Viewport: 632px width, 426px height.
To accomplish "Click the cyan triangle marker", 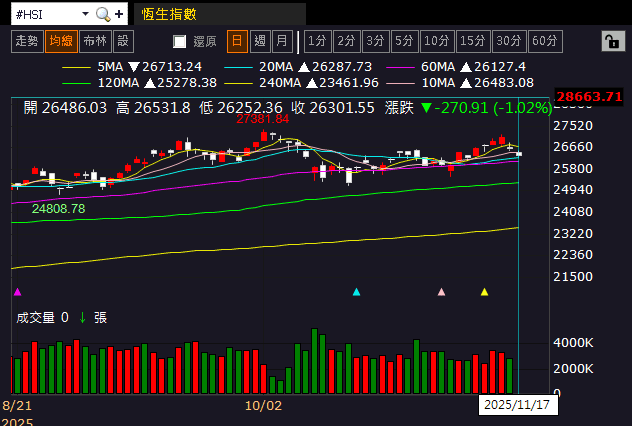I will point(356,292).
